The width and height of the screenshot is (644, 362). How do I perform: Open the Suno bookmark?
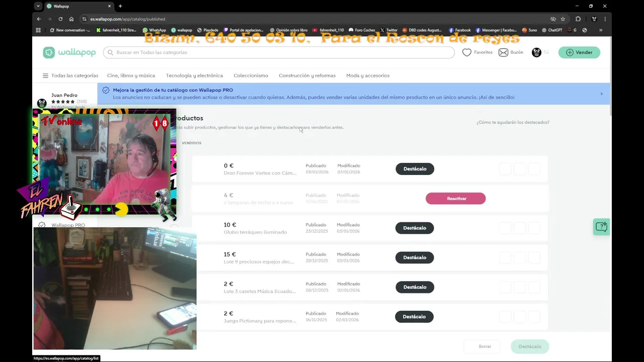coord(530,30)
